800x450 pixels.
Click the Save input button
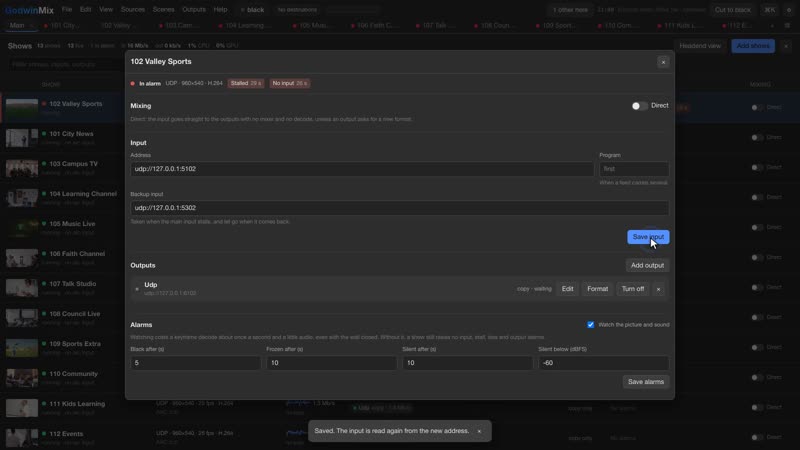point(648,237)
